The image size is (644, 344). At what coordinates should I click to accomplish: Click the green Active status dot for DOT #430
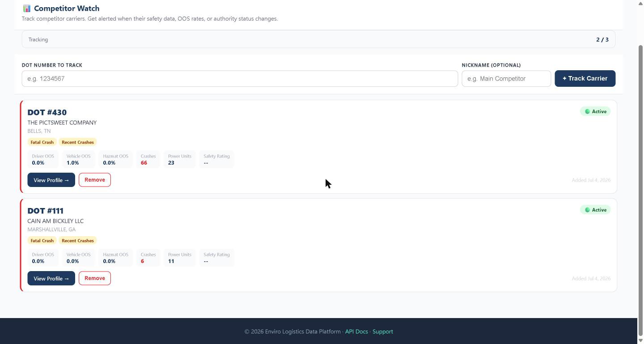[x=588, y=111]
